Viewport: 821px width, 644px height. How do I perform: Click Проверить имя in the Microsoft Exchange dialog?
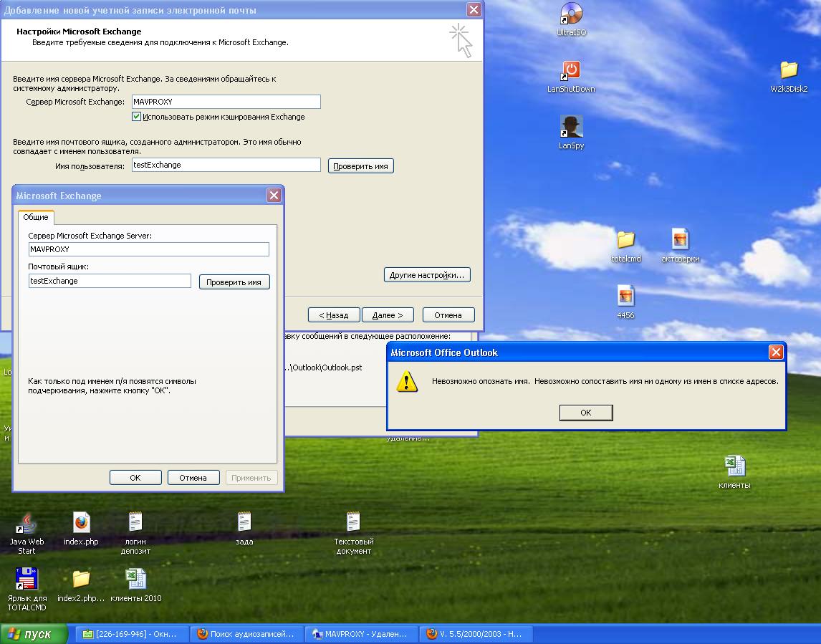pos(234,282)
